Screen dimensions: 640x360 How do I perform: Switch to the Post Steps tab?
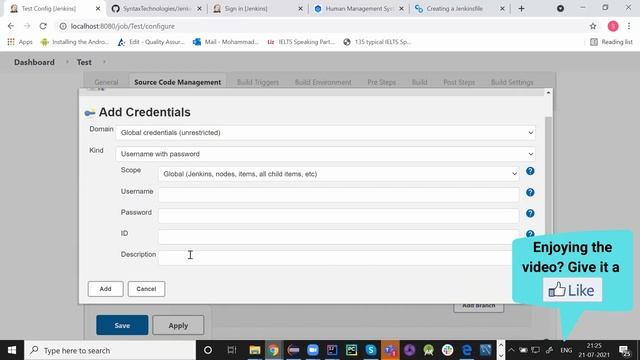(459, 82)
